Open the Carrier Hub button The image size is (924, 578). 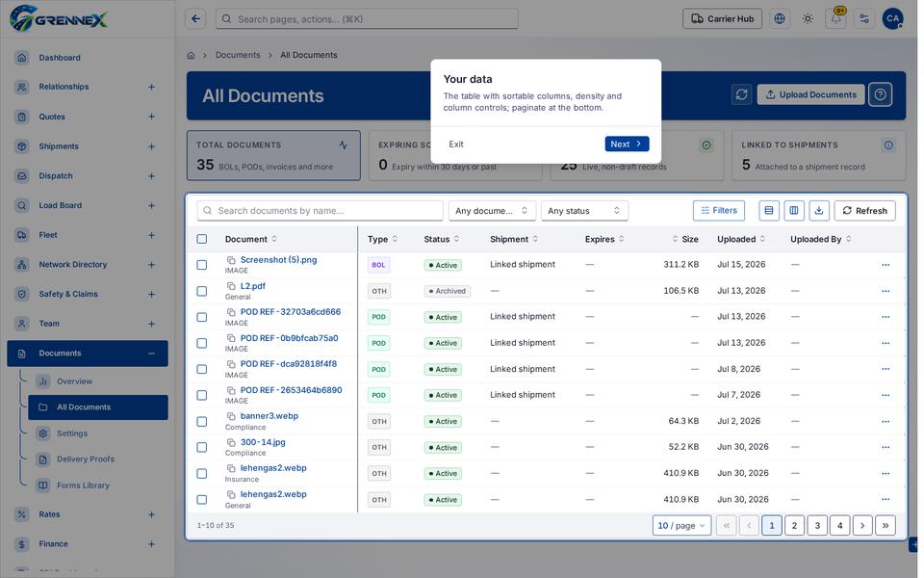coord(723,19)
